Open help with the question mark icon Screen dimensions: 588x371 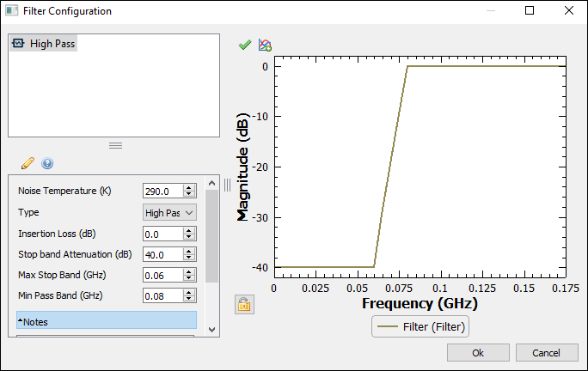coord(47,163)
